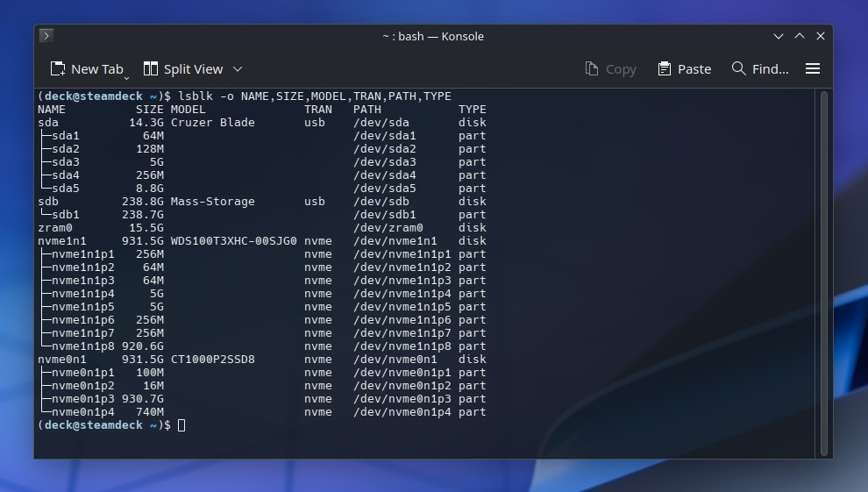Viewport: 868px width, 492px height.
Task: Maximize the Konsole window
Action: (800, 36)
